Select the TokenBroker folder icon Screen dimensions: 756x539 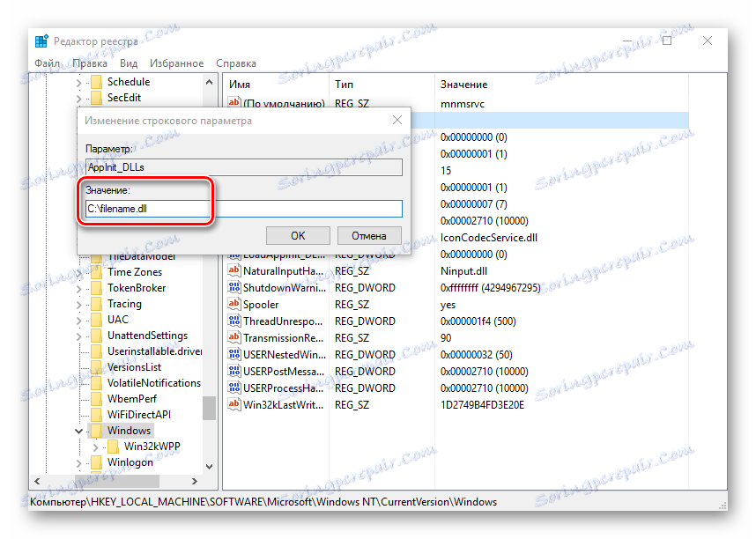click(96, 288)
